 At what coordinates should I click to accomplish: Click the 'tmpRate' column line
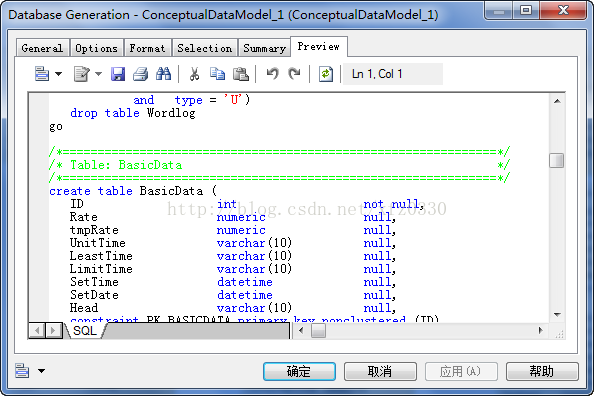[233, 230]
